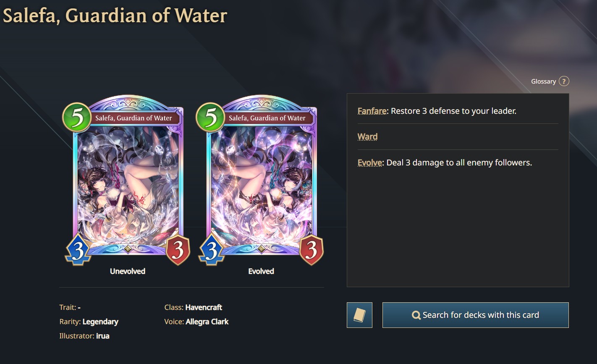Open the Ward keyword definition
The height and width of the screenshot is (364, 597).
pos(367,136)
